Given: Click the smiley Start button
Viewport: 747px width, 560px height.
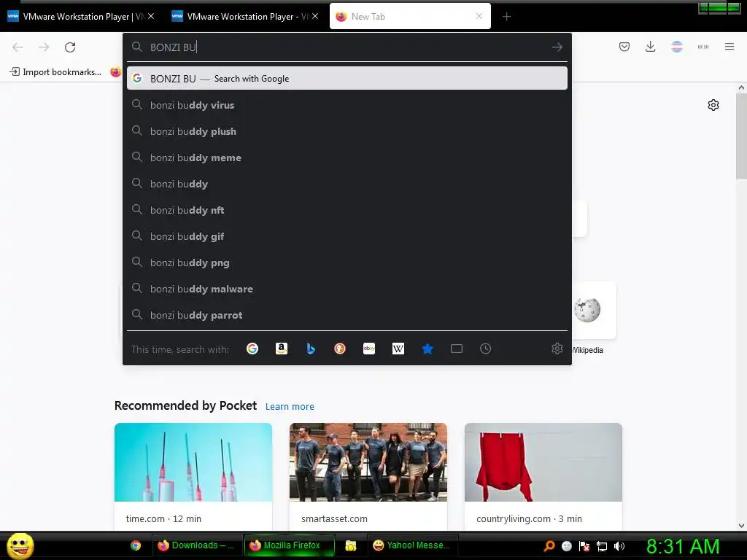Looking at the screenshot, I should pos(20,545).
